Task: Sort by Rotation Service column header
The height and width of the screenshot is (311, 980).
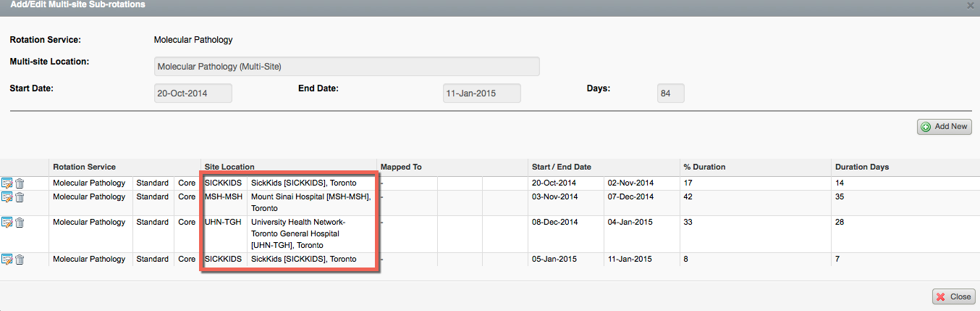Action: coord(84,167)
